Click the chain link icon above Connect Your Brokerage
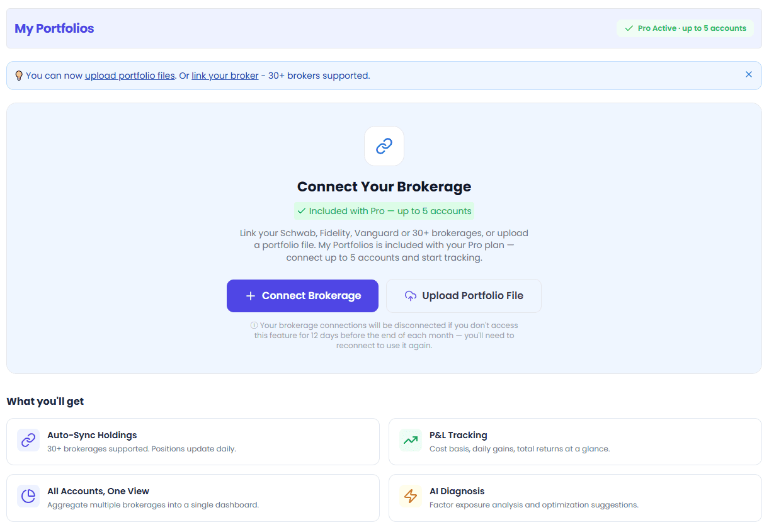This screenshot has width=769, height=532. [384, 146]
